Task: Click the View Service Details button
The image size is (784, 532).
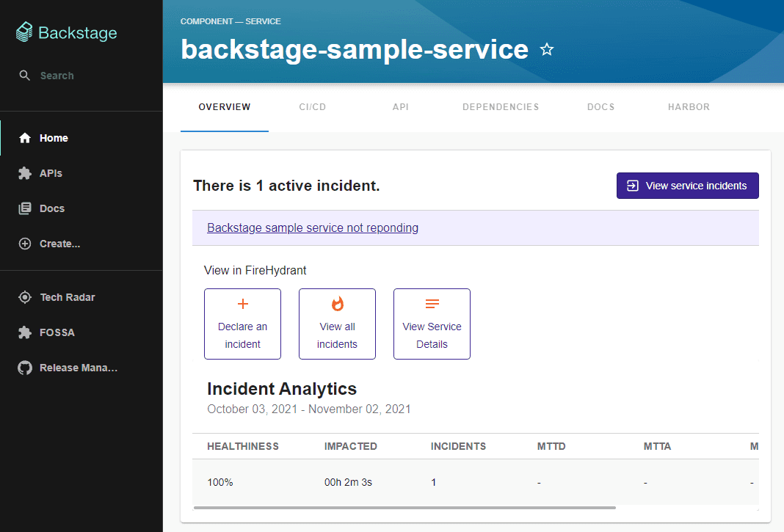Action: coord(432,324)
